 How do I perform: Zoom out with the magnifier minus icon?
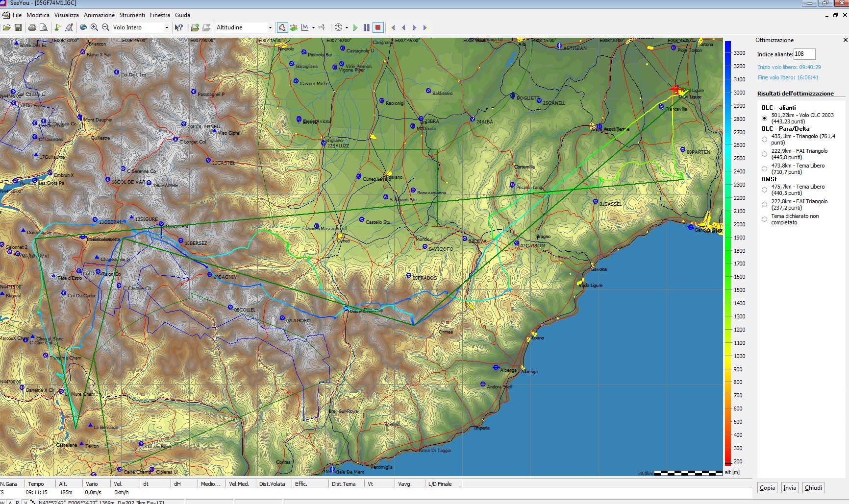coord(105,27)
